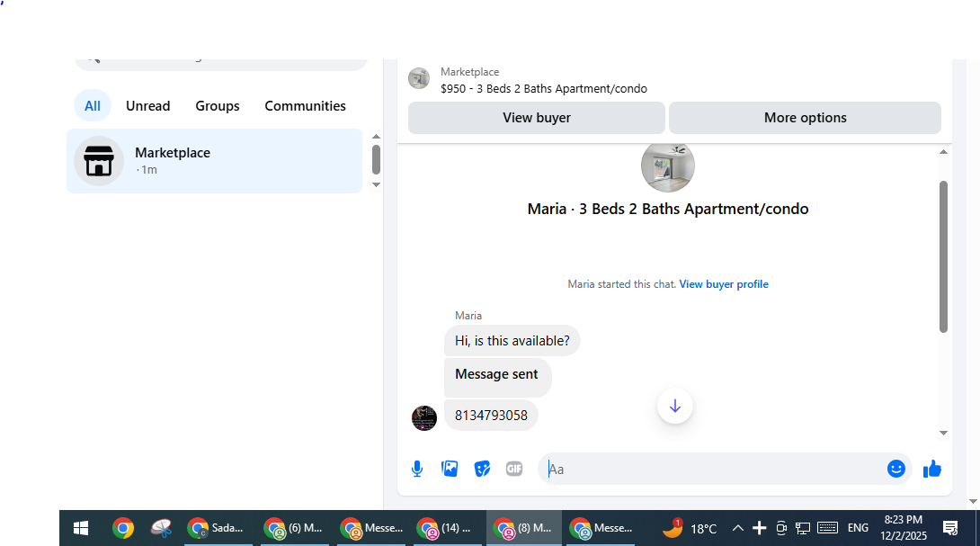Open the listing thumbnail in the chat header
Screen dimensions: 980x546
click(x=419, y=79)
